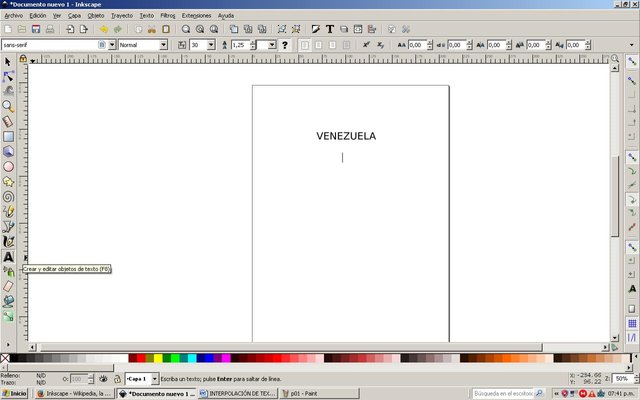Select the calligraphy tool
The height and width of the screenshot is (400, 640).
(x=8, y=242)
